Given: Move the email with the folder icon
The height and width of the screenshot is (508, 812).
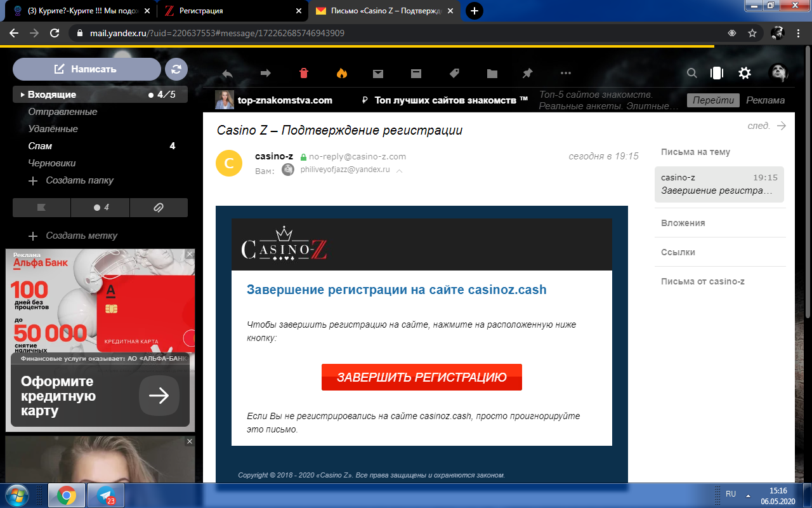Looking at the screenshot, I should 492,74.
